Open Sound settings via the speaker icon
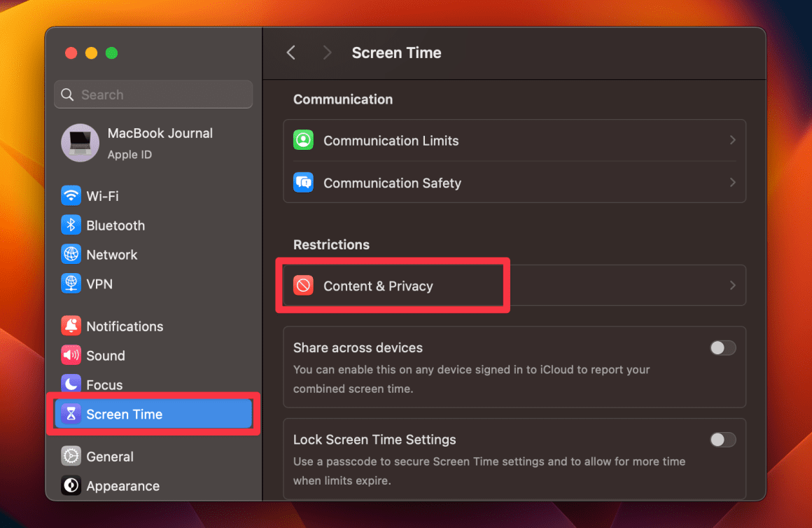This screenshot has height=528, width=812. 71,355
